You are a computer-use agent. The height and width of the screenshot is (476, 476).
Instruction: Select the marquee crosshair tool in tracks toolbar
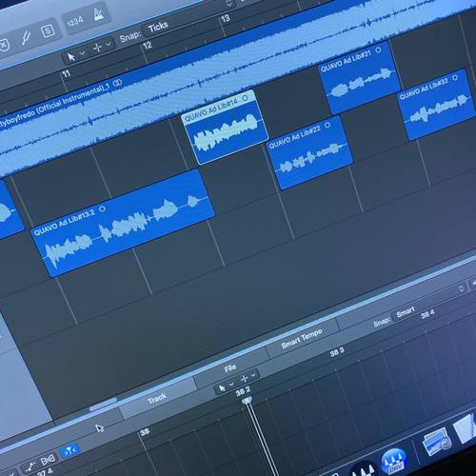pyautogui.click(x=97, y=48)
